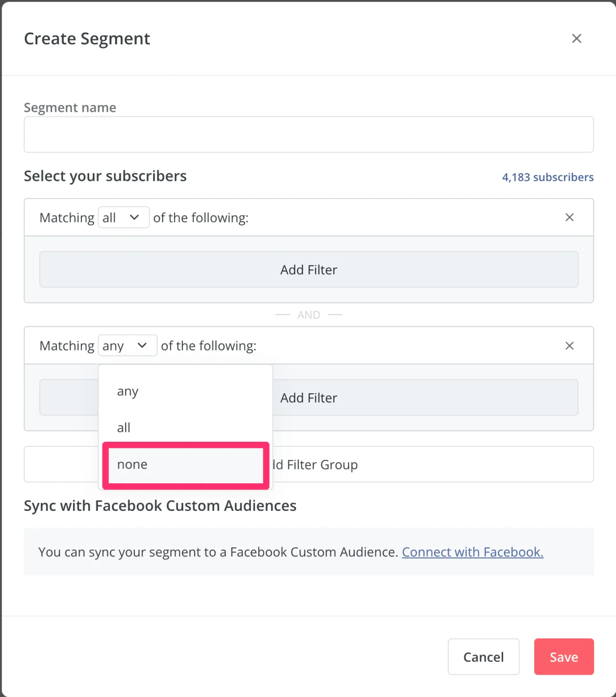
Task: Click Add Filter in the first group
Action: [308, 270]
